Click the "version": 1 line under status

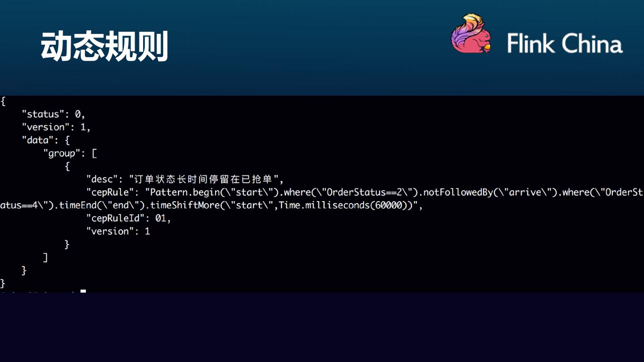[x=56, y=127]
